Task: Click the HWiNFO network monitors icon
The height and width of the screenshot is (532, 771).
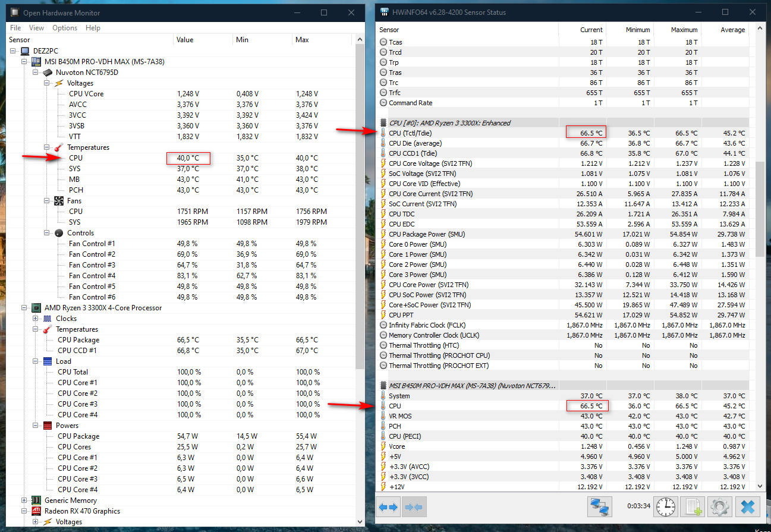Action: point(599,507)
